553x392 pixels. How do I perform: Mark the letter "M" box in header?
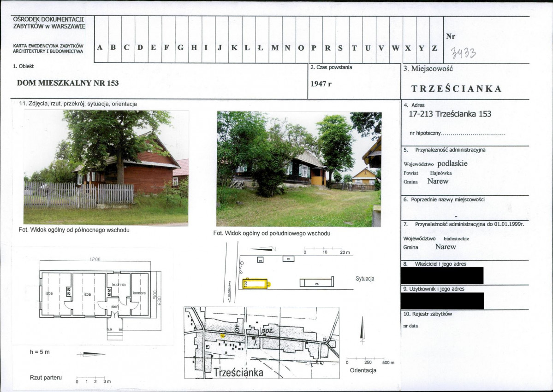[275, 47]
